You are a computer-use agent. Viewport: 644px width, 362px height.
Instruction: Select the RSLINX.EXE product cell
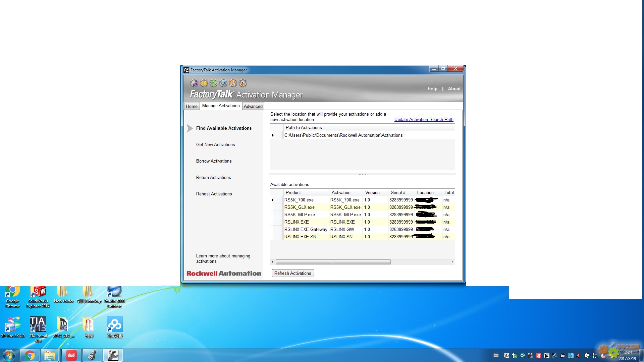point(306,222)
